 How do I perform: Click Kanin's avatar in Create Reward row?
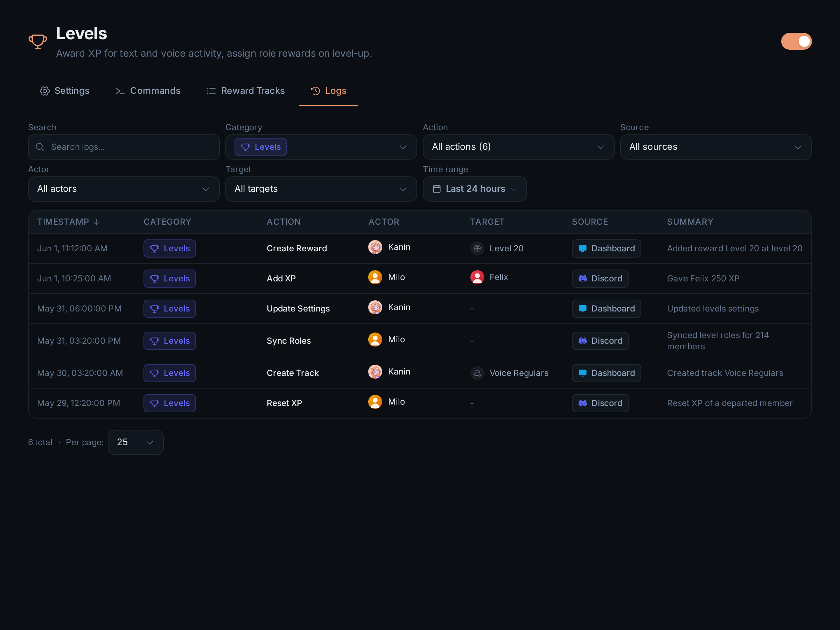pos(375,247)
